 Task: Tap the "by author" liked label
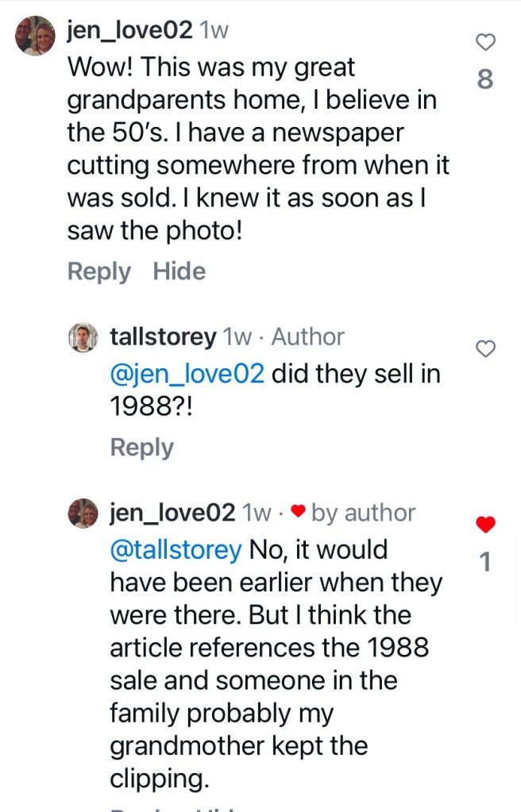[x=363, y=513]
